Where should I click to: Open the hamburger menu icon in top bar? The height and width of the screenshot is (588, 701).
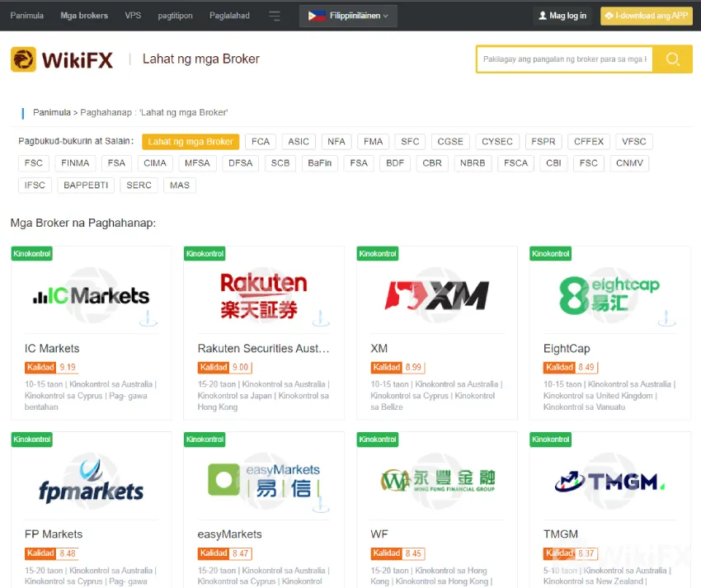coord(275,16)
